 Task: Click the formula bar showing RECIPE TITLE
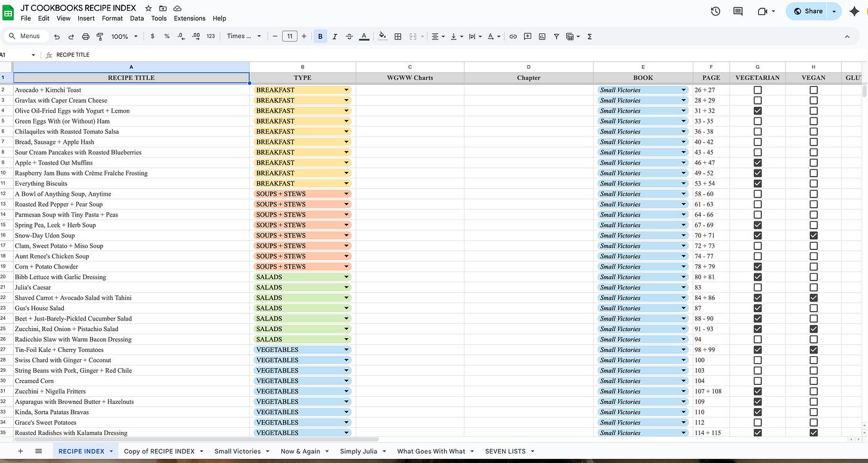click(x=459, y=55)
